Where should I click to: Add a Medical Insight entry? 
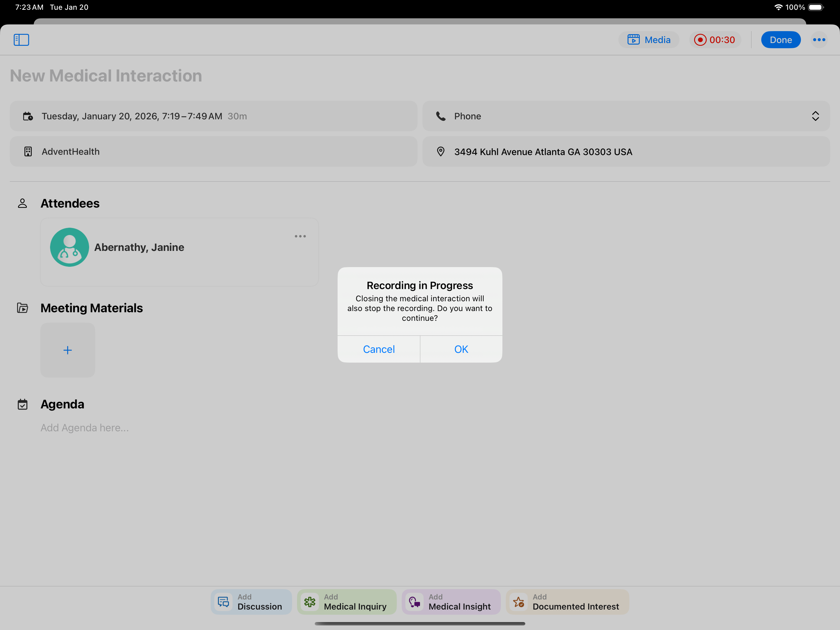pyautogui.click(x=451, y=602)
